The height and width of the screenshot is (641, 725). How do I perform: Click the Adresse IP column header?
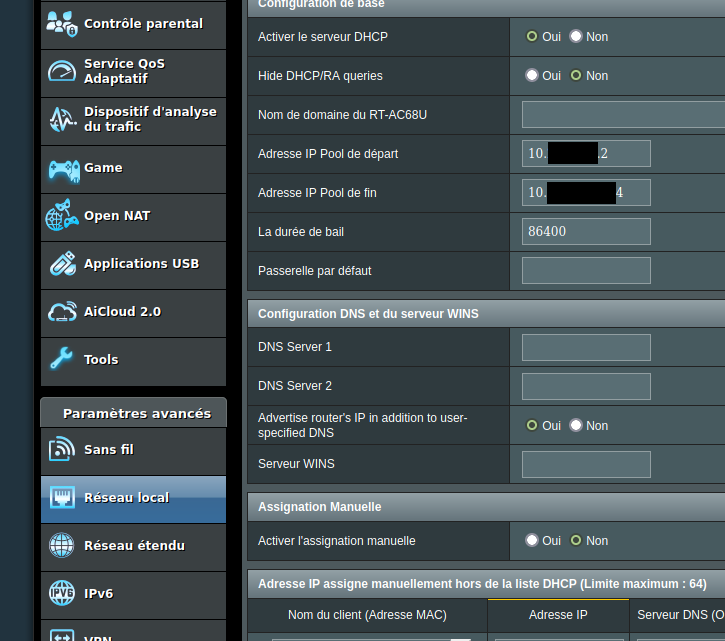coord(558,615)
